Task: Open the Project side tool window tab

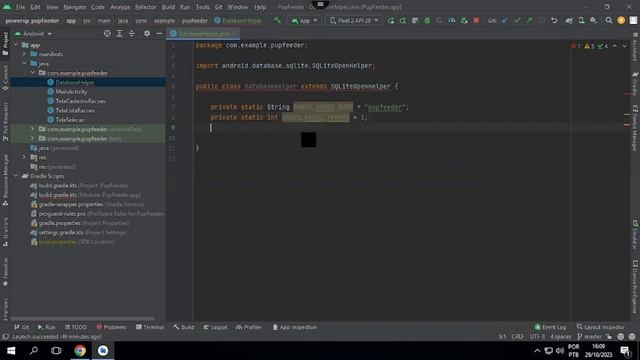Action: pyautogui.click(x=5, y=43)
